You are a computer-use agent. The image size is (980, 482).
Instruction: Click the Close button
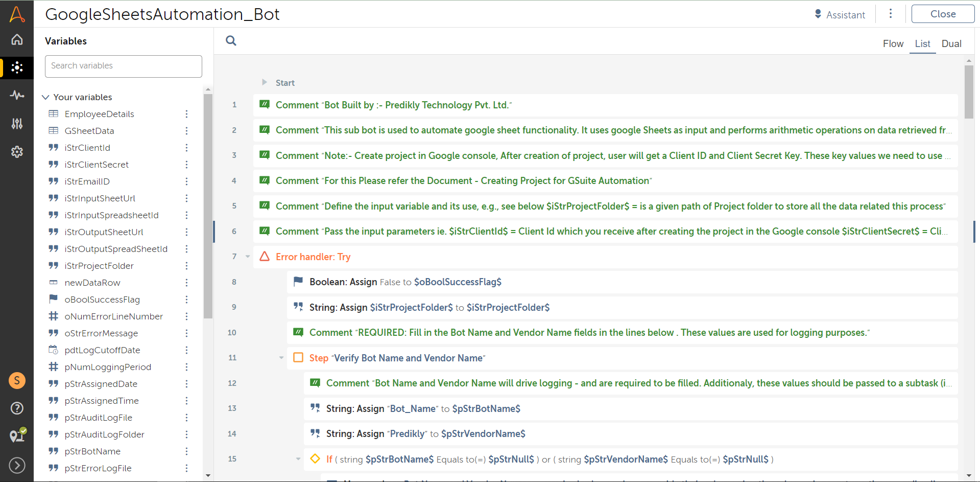(x=942, y=14)
